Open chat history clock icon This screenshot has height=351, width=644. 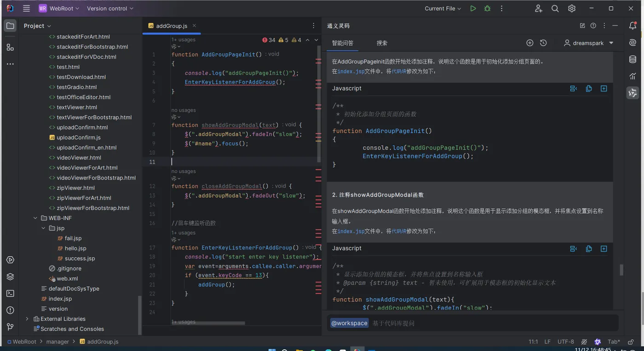click(x=543, y=43)
